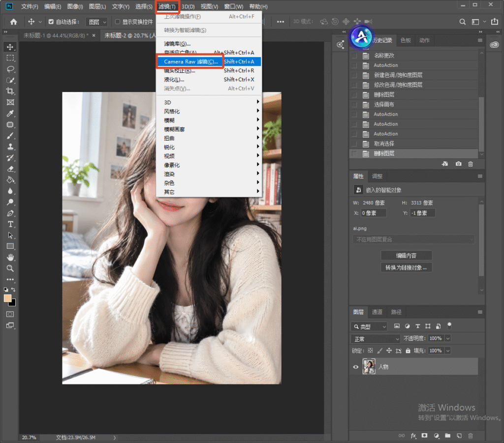Viewport: 504px width, 443px height.
Task: Add layer mask icon in Layers panel
Action: [425, 436]
